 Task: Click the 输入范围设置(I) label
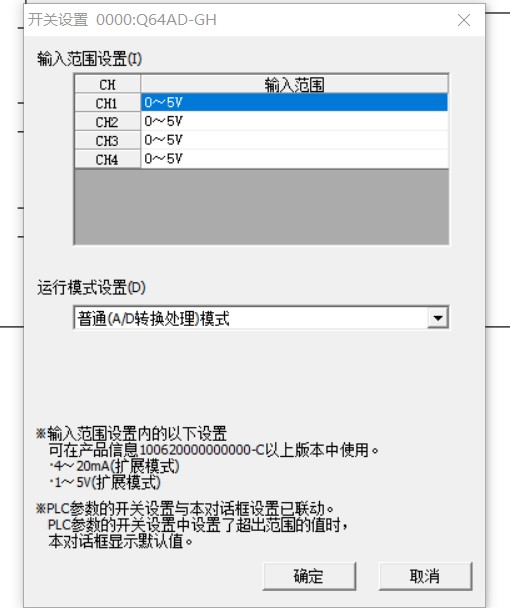(90, 59)
